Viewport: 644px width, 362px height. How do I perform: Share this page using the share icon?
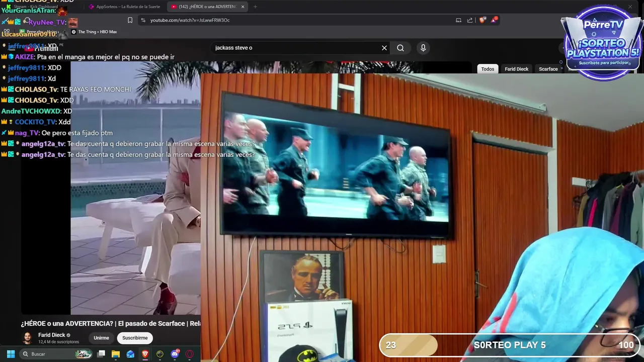pos(470,20)
